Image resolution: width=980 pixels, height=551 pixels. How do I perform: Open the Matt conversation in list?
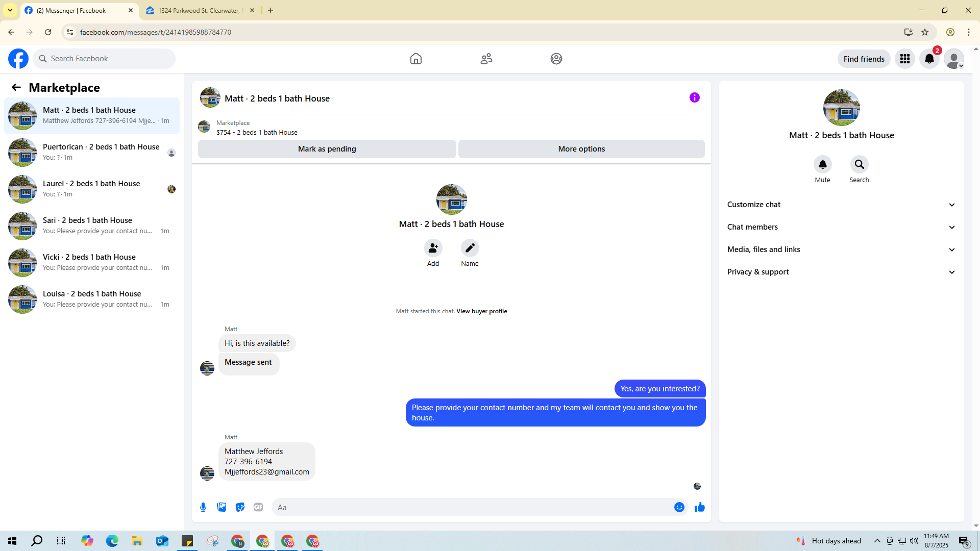tap(92, 116)
